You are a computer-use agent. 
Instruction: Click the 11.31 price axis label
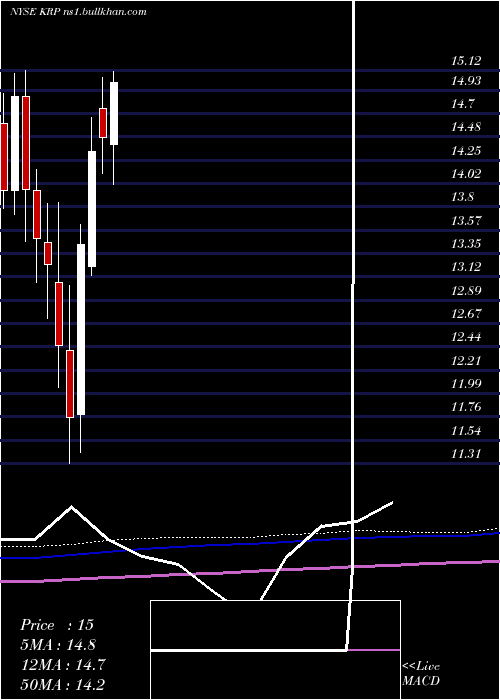pyautogui.click(x=466, y=454)
